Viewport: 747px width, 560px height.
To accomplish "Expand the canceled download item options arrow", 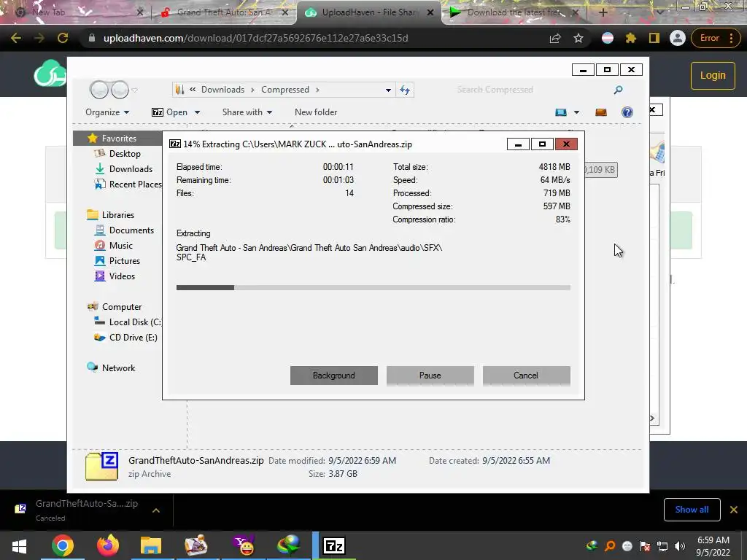I will click(x=156, y=510).
